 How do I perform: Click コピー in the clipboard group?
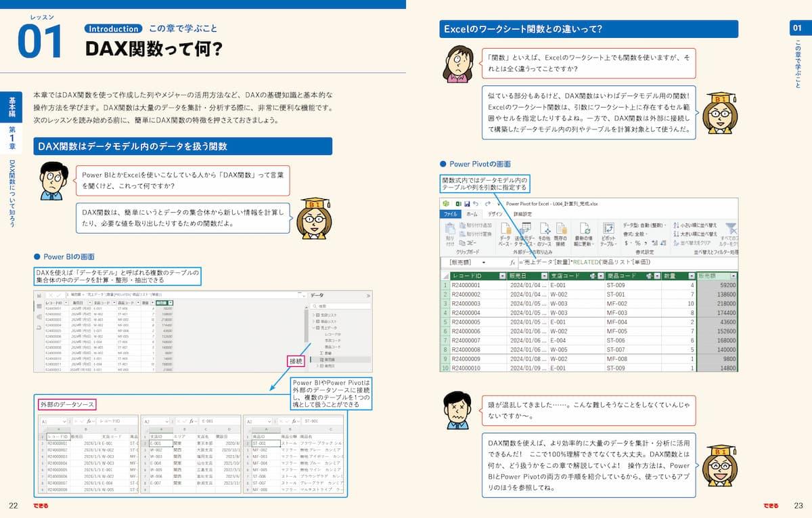point(468,243)
